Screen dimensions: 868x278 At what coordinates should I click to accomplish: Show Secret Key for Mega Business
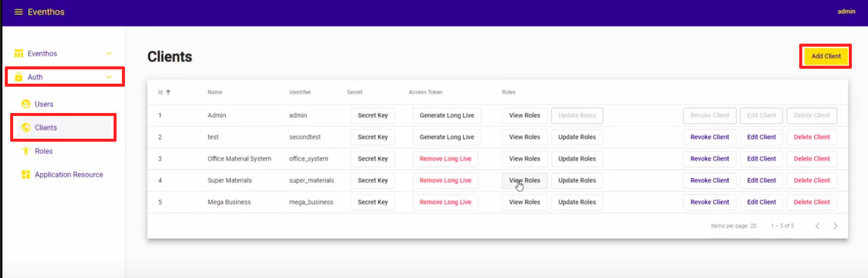coord(372,202)
